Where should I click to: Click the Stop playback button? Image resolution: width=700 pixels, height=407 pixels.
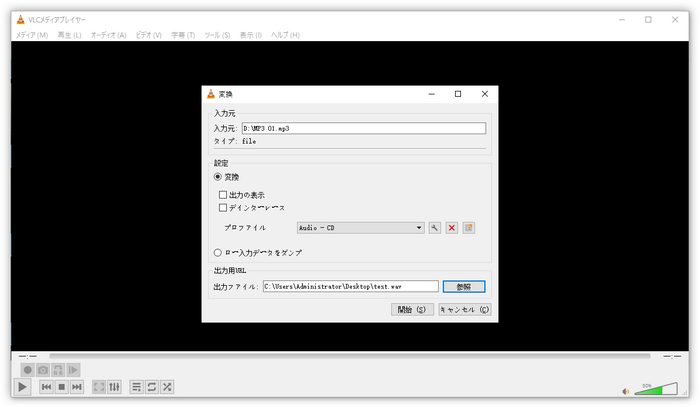61,386
